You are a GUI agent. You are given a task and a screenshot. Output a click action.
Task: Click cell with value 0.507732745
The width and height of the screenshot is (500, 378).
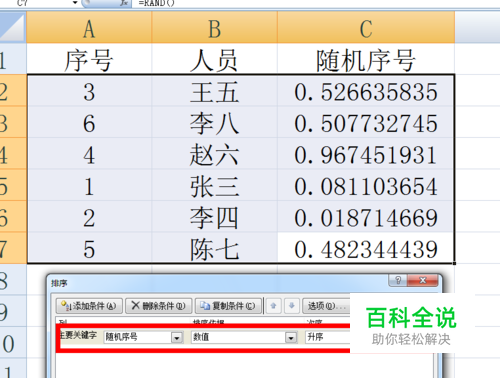(366, 122)
